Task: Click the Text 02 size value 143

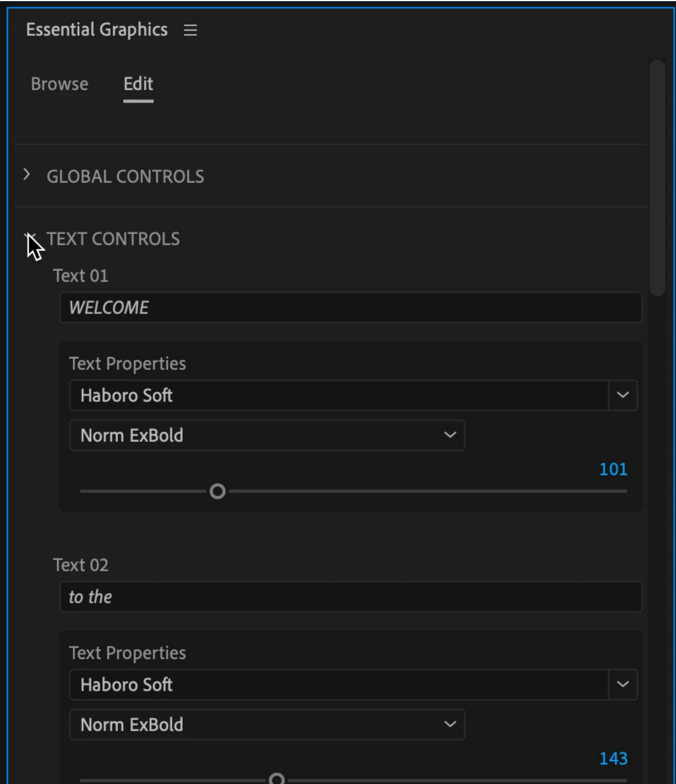Action: pos(613,759)
